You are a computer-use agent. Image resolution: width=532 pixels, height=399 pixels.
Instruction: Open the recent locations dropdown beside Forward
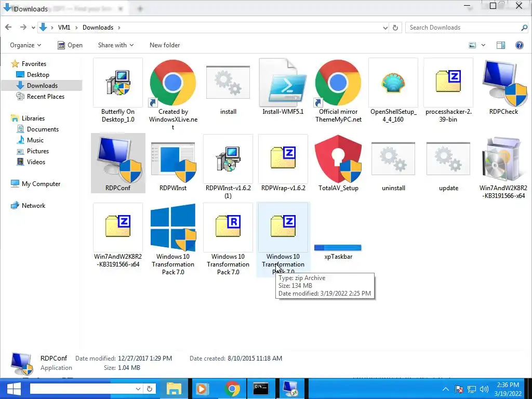point(33,28)
